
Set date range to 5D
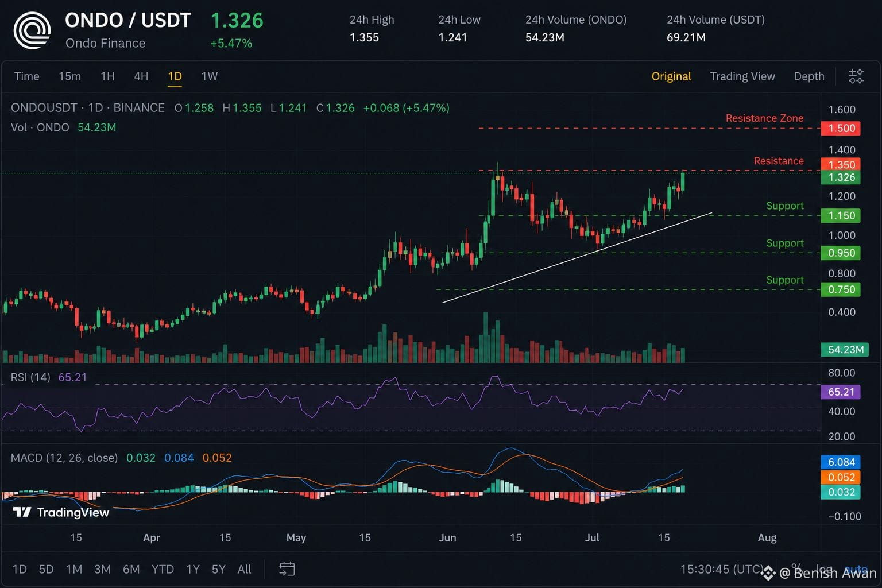click(46, 569)
